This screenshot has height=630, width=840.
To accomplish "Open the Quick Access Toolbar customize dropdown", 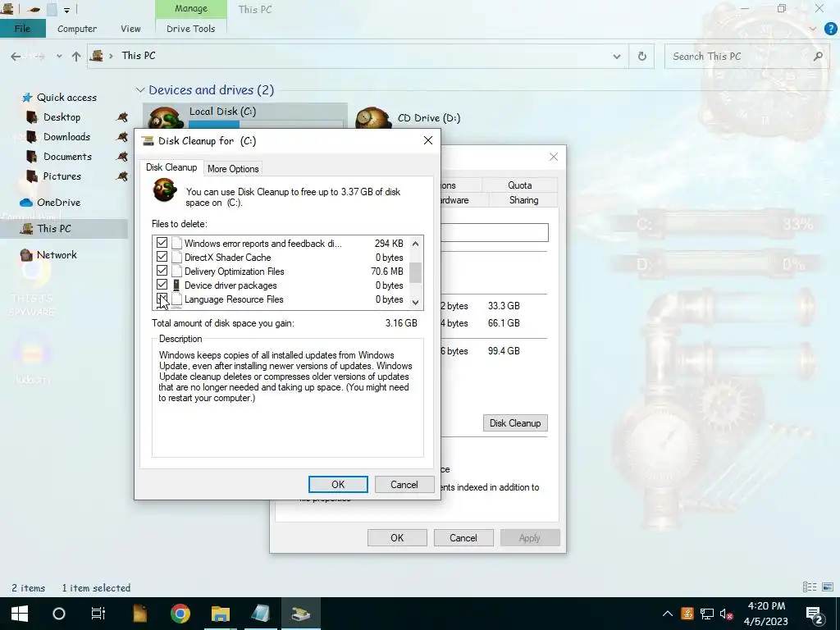I will [66, 10].
